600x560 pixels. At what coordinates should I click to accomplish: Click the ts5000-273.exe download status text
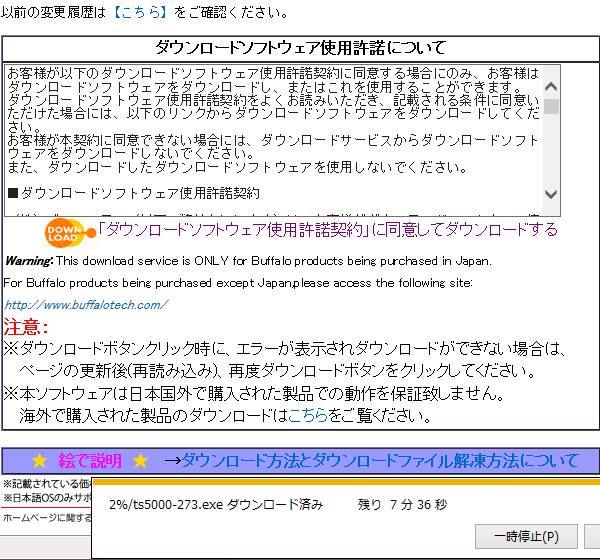point(215,505)
